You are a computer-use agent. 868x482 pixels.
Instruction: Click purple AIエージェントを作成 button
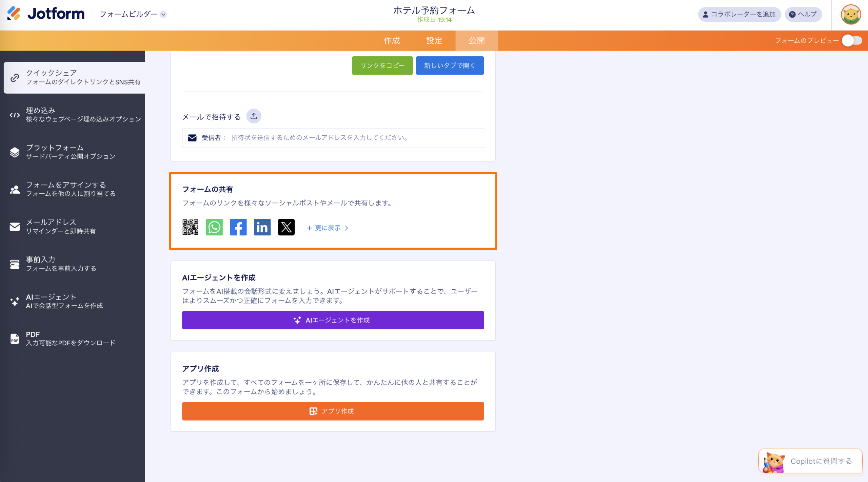pyautogui.click(x=333, y=320)
